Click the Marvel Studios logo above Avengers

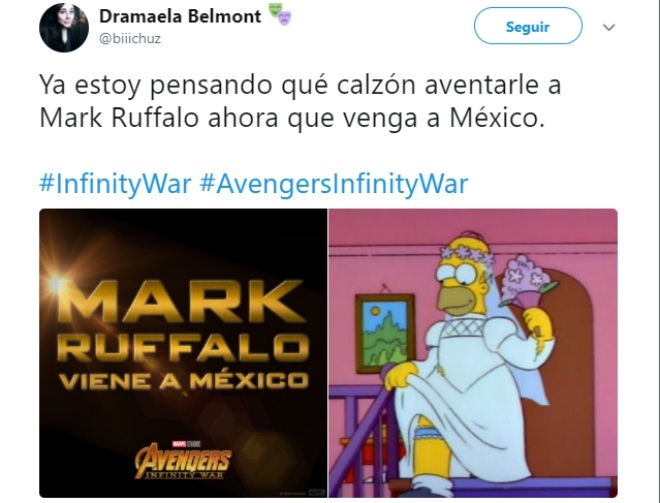coord(186,444)
